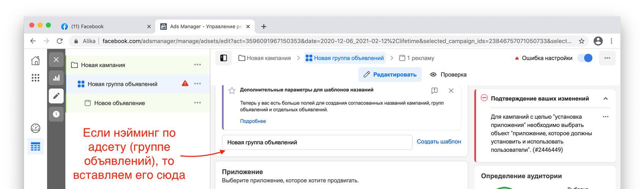Open options for Новая кампания tree item
Screen dimensions: 644x189
tap(197, 65)
